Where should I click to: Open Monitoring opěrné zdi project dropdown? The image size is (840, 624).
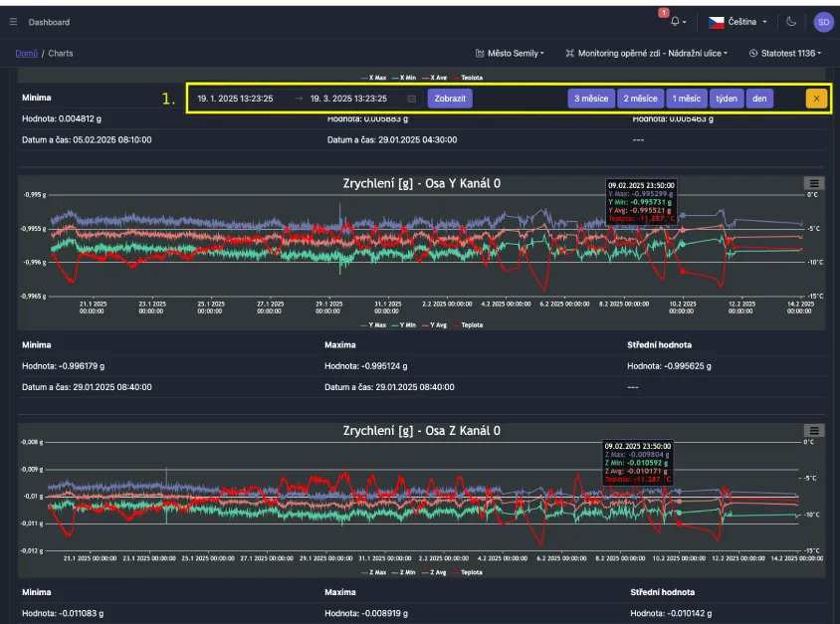coord(645,53)
